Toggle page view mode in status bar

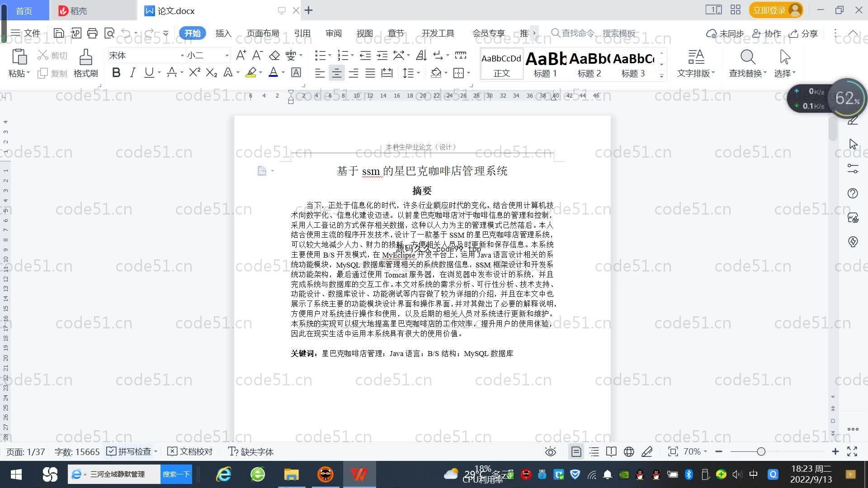[576, 451]
